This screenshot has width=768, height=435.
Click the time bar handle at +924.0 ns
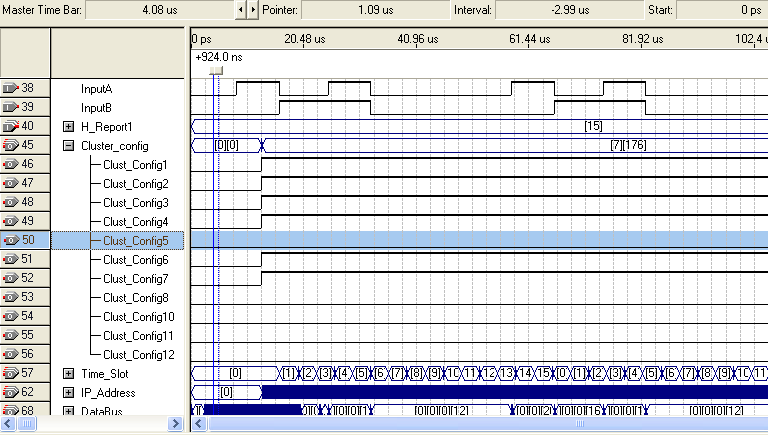coord(217,70)
